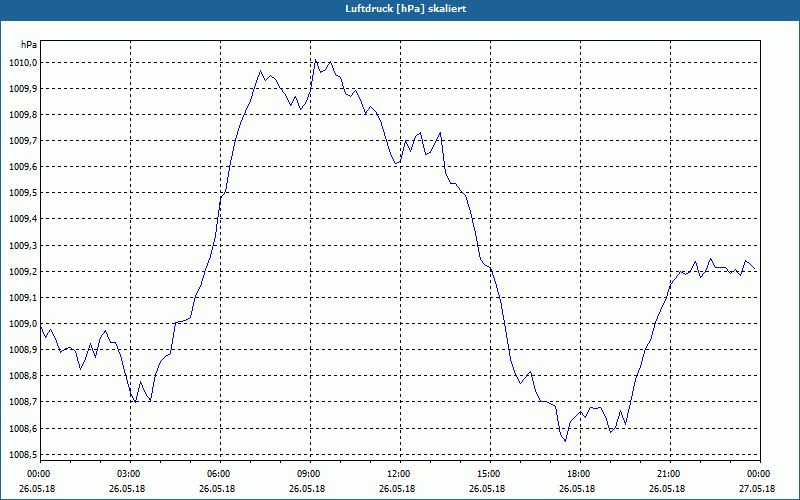Select the 1009,9 y-axis value

point(23,89)
